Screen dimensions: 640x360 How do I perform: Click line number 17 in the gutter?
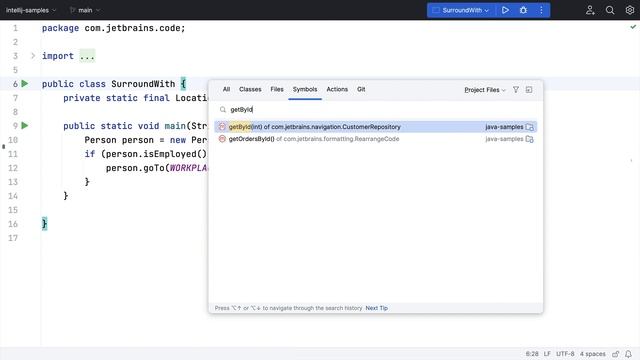coord(13,238)
